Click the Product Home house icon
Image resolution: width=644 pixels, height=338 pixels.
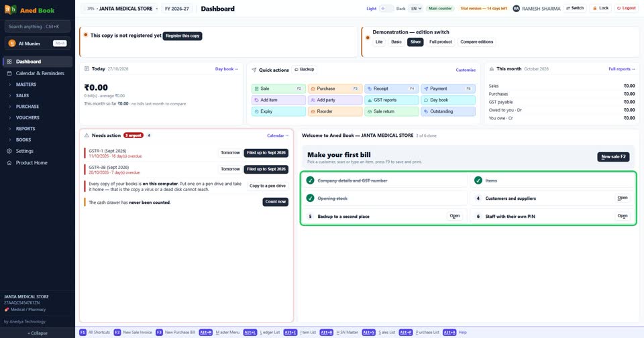tap(9, 163)
